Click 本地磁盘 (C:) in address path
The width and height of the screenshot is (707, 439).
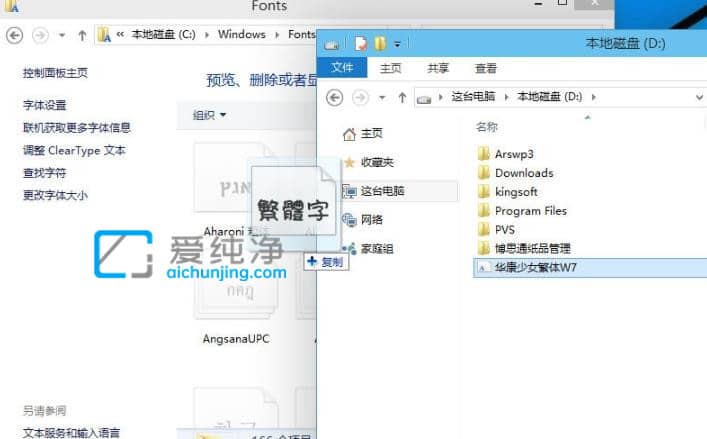point(163,34)
